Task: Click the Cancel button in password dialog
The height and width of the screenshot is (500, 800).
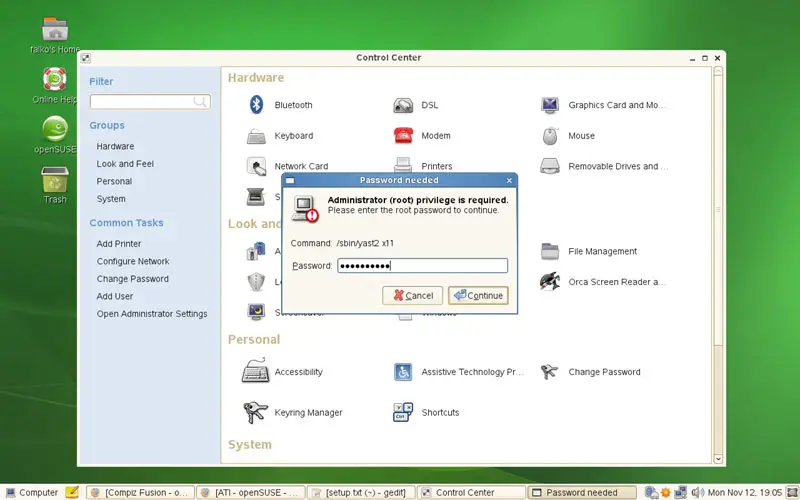Action: [x=412, y=295]
